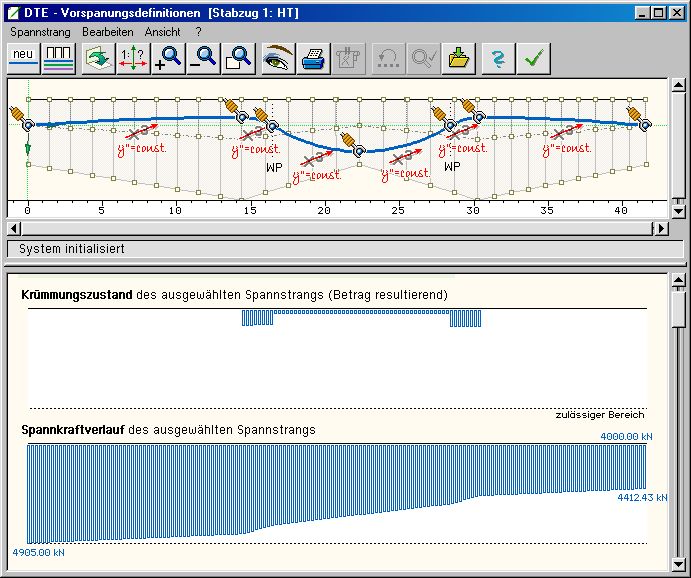Click the question mark help icon
This screenshot has height=578, width=691.
(497, 58)
